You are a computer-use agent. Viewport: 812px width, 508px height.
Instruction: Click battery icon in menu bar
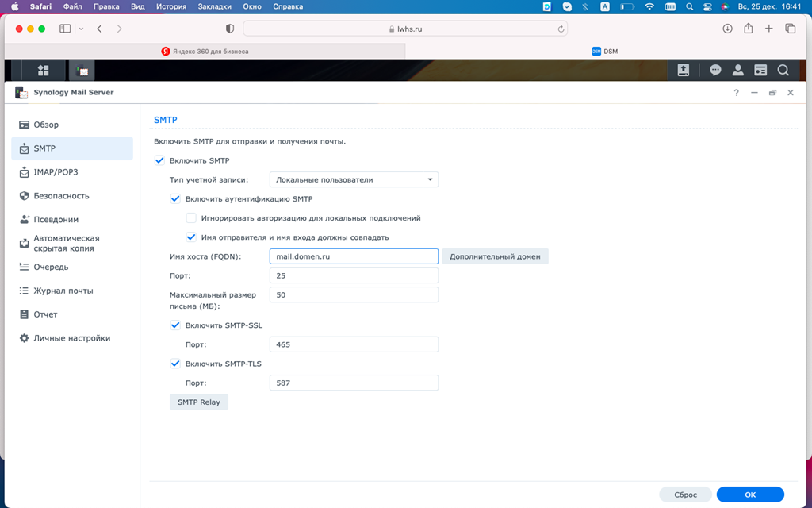[627, 6]
